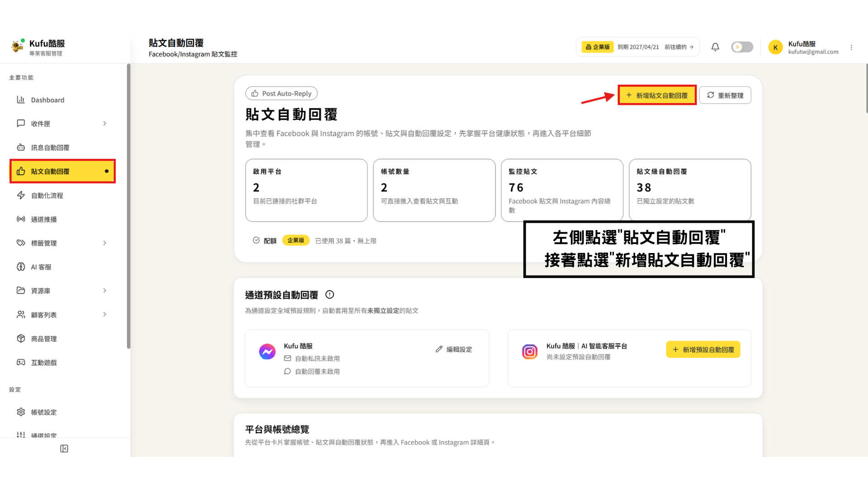Open AI 客服 in the sidebar
The height and width of the screenshot is (488, 868).
62,267
